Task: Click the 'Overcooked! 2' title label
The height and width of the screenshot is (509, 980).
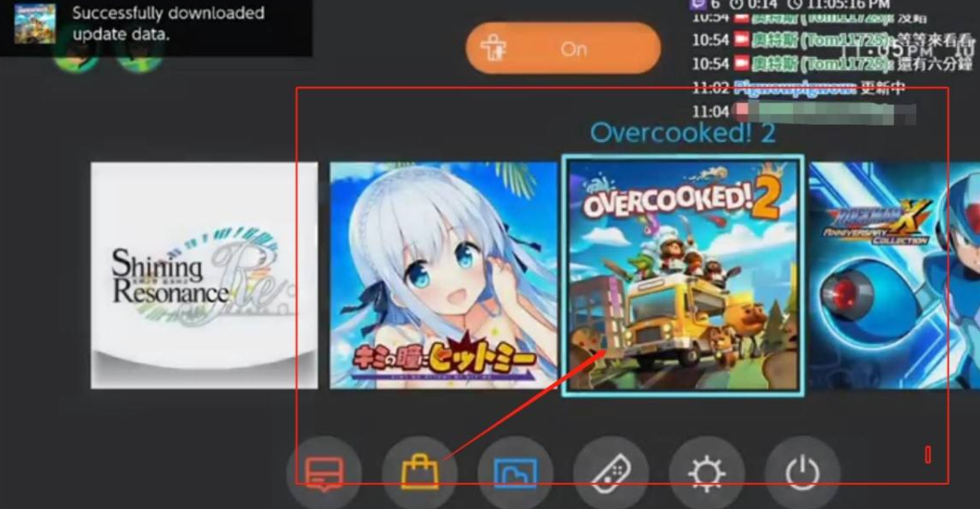Action: tap(683, 133)
